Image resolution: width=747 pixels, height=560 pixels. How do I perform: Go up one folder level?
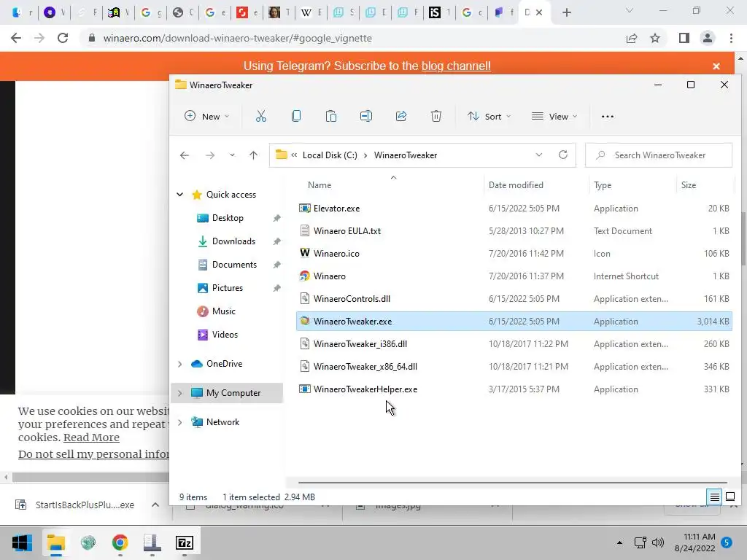(x=253, y=155)
